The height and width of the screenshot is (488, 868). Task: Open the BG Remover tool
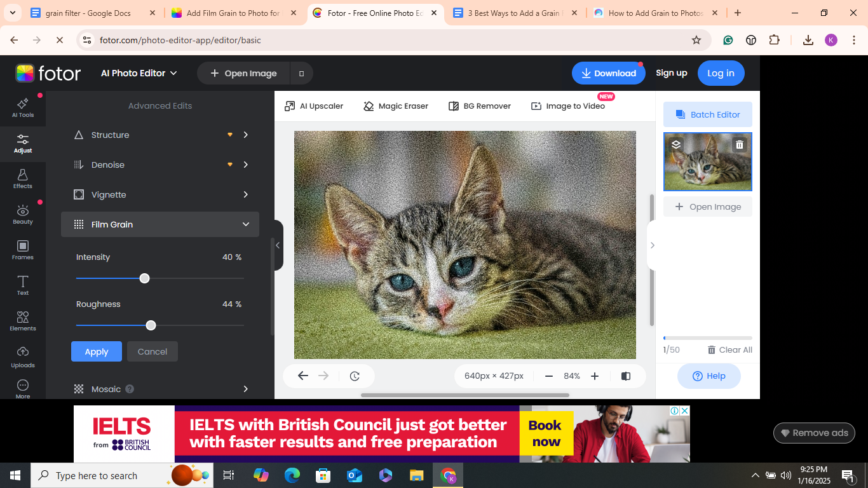pos(480,105)
